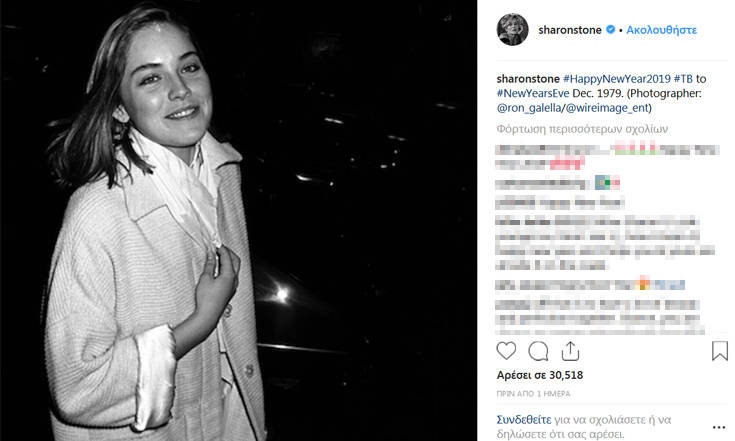Share the post using the upload arrow icon
735x441 pixels.
click(570, 351)
